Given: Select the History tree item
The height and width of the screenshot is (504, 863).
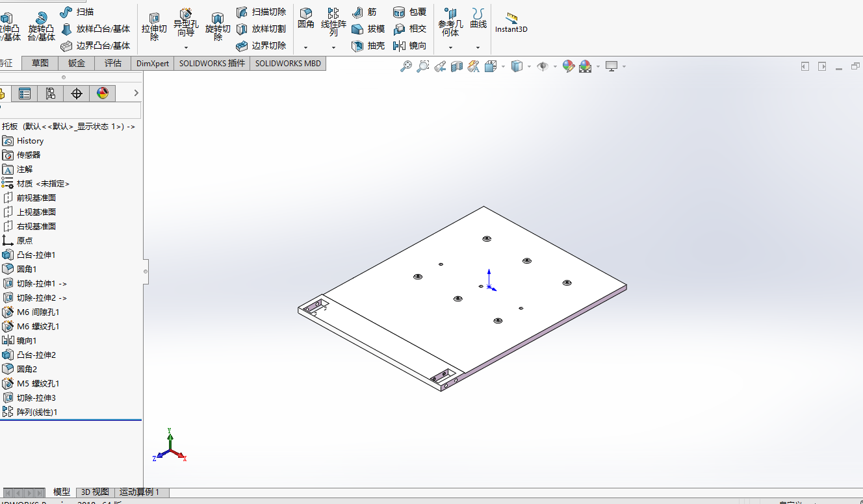Looking at the screenshot, I should pos(23,141).
